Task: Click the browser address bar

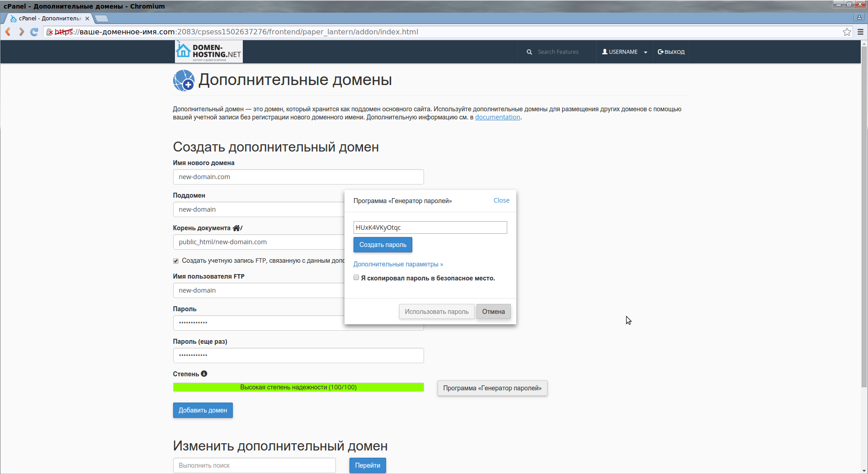Action: (443, 32)
